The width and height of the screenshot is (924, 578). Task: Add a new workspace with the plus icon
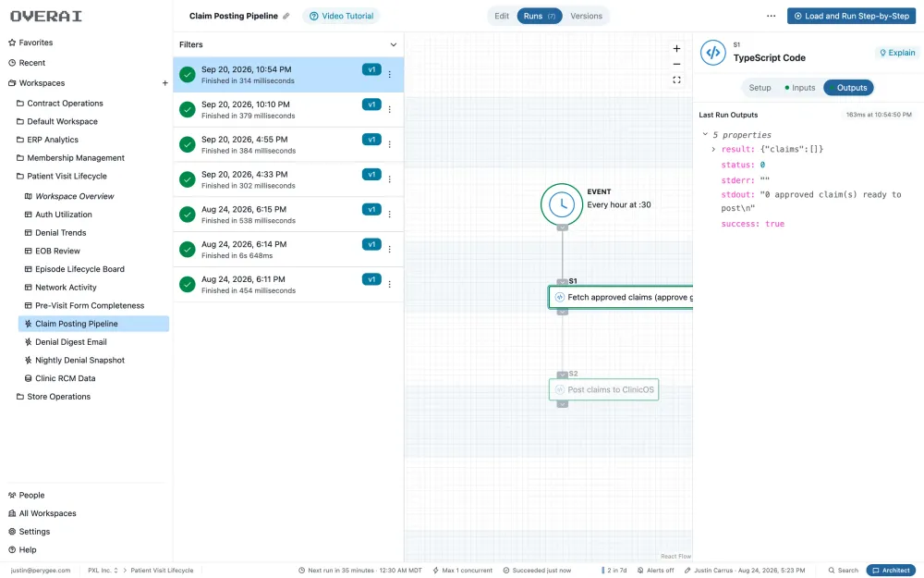(165, 83)
